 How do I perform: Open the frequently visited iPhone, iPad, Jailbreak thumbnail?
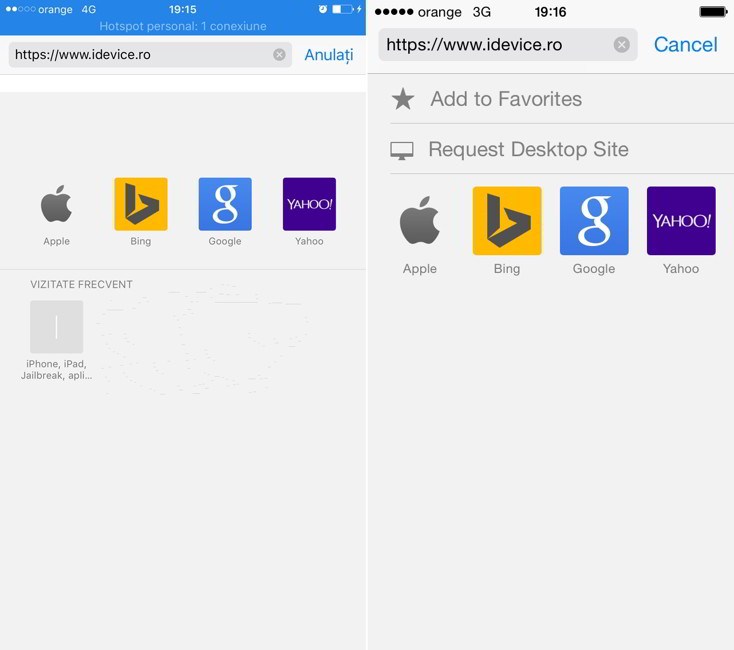click(x=57, y=327)
